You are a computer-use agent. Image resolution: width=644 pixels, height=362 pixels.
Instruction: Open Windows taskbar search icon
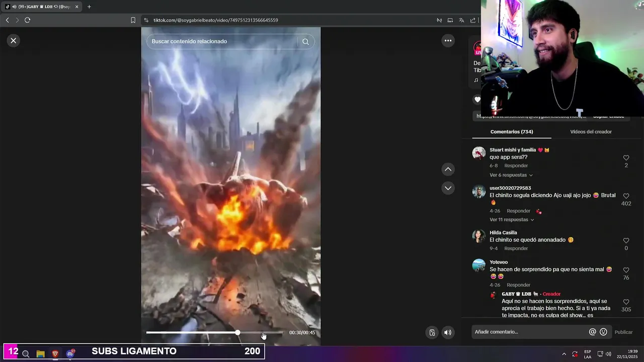point(26,354)
